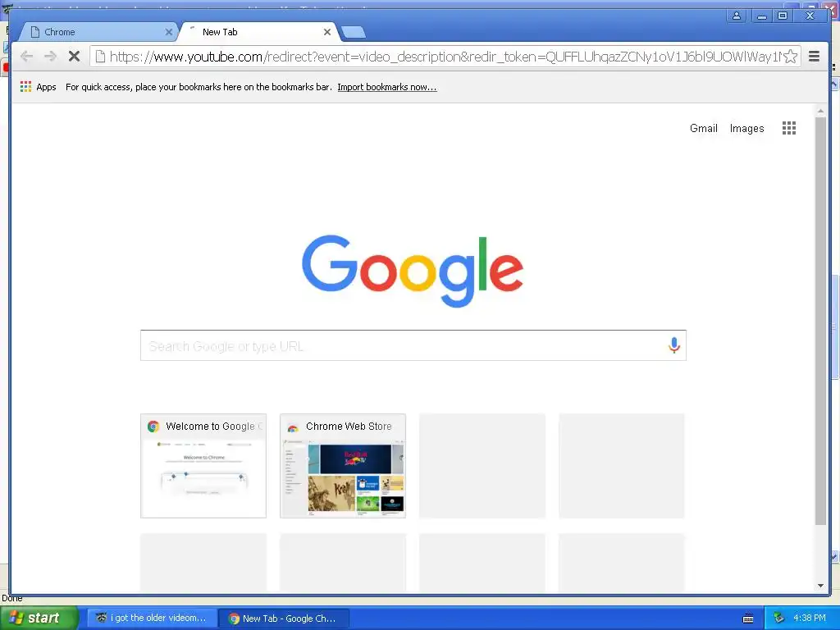Image resolution: width=840 pixels, height=630 pixels.
Task: Select New Tab - Google Chrome taskbar button
Action: coord(284,619)
